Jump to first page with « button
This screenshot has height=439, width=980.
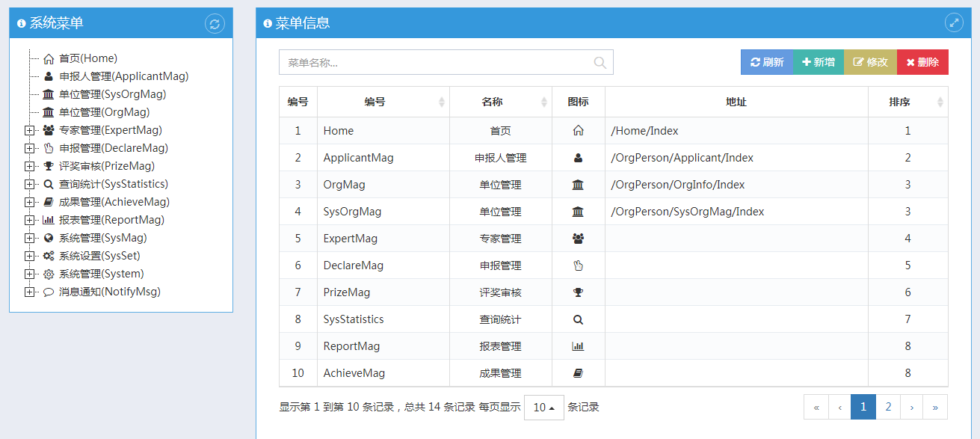[816, 407]
